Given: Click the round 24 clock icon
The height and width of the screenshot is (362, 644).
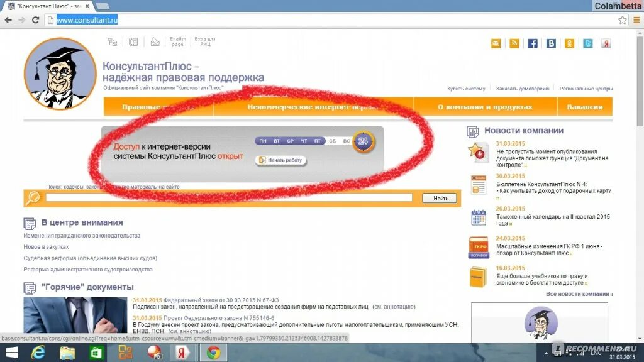Looking at the screenshot, I should 363,141.
